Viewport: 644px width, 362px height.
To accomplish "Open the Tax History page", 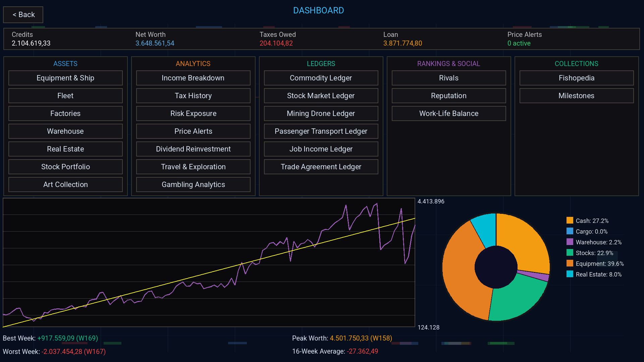I will 193,96.
